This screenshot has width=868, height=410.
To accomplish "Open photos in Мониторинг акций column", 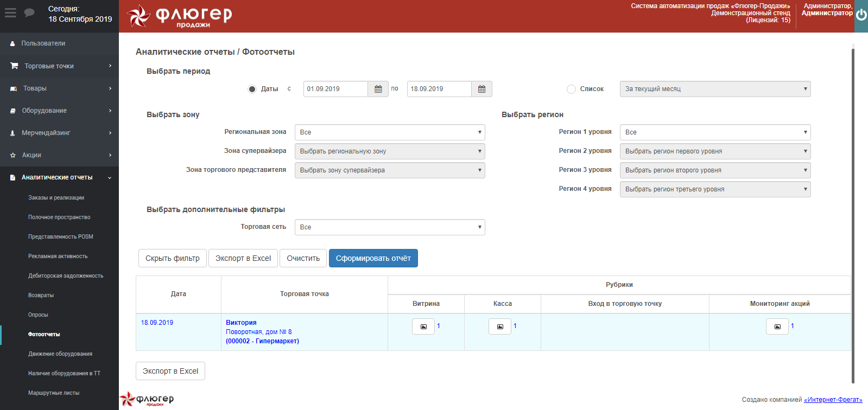I will tap(777, 326).
